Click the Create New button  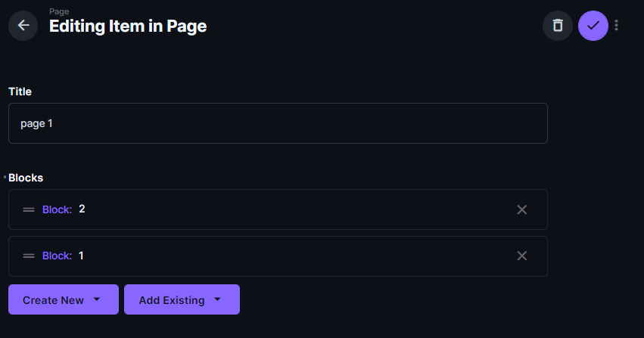click(x=64, y=299)
